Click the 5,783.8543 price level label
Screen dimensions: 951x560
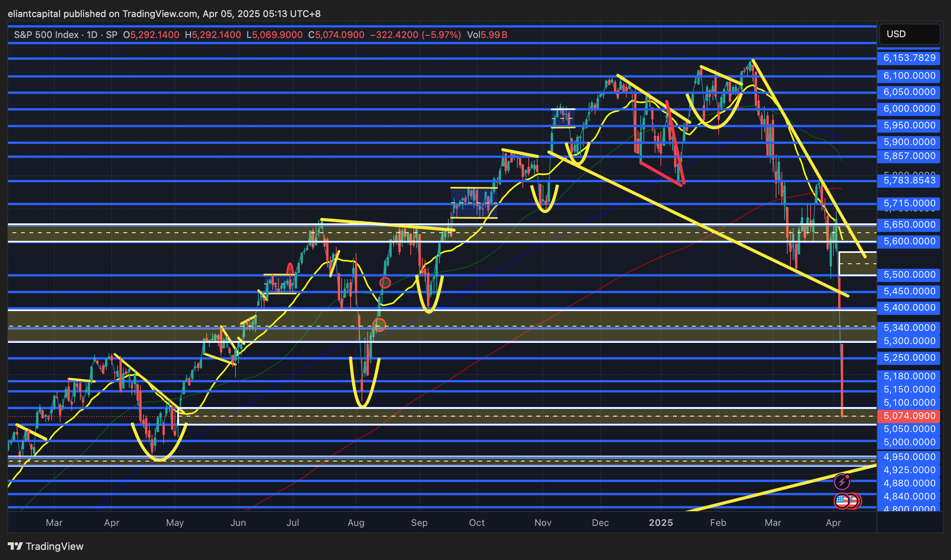[x=909, y=180]
